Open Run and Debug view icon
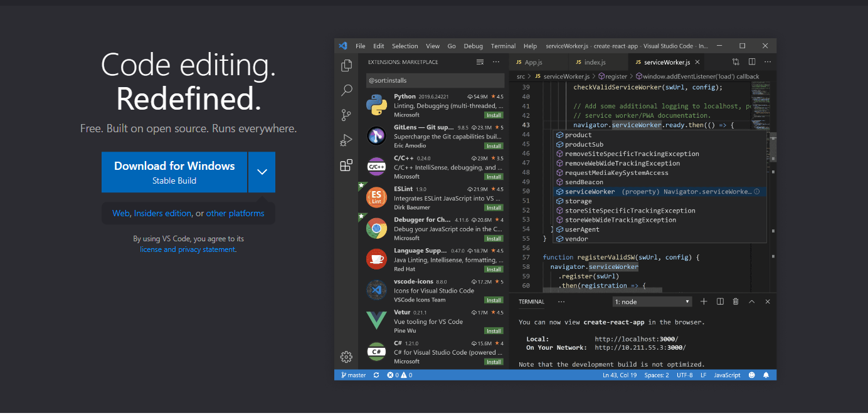The width and height of the screenshot is (868, 418). tap(346, 140)
